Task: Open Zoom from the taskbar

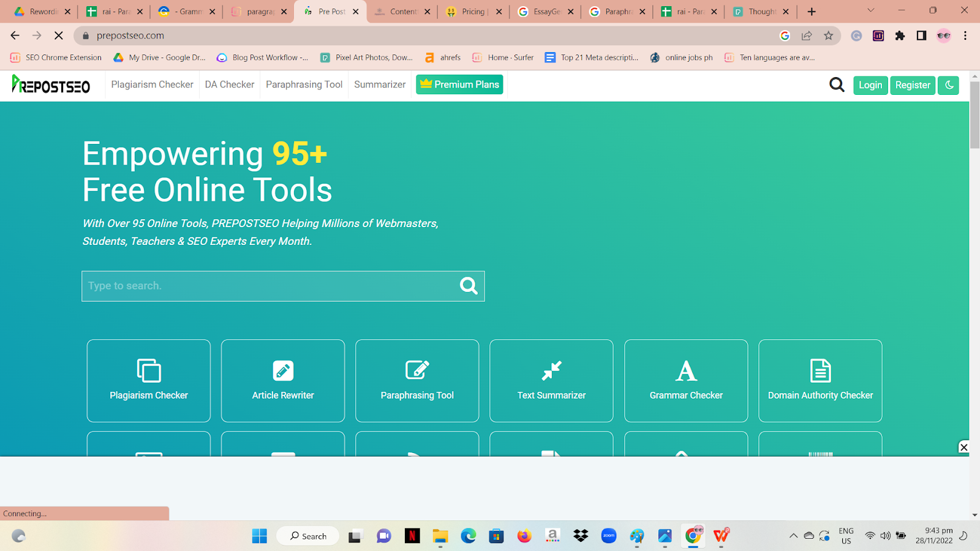Action: 609,536
